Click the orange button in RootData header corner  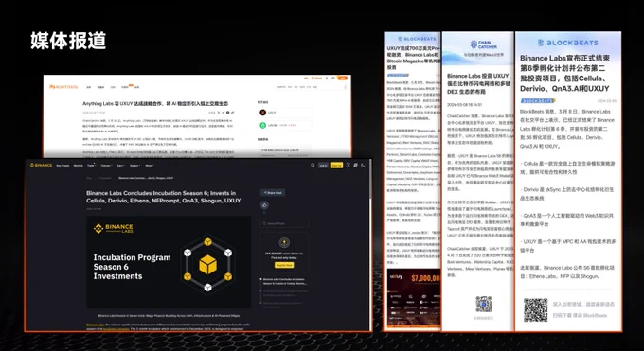[342, 78]
